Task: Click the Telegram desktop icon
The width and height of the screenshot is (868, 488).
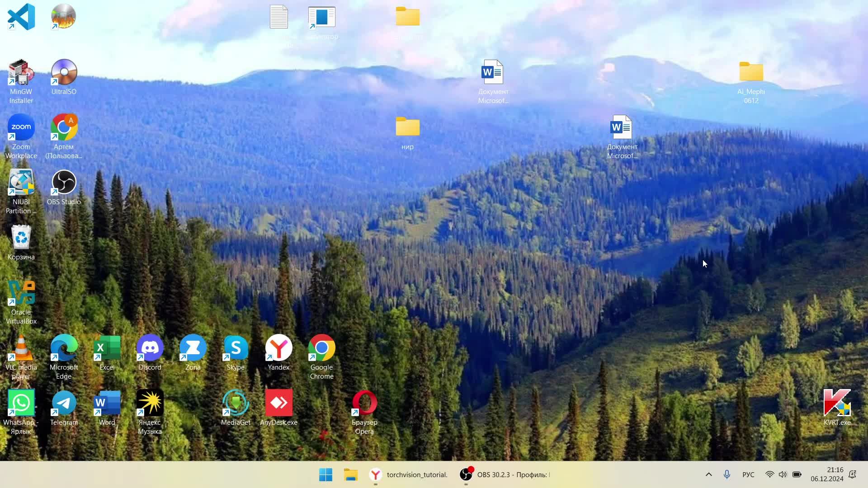Action: [64, 404]
